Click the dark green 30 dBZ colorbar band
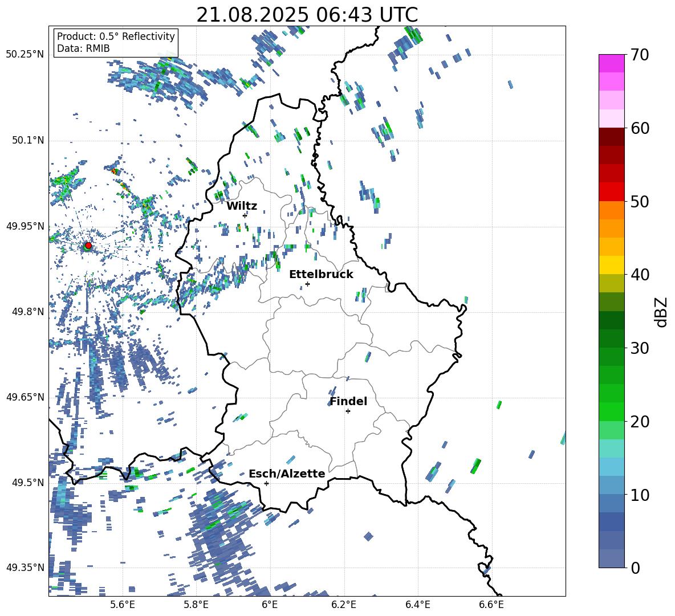675x616 pixels. pyautogui.click(x=611, y=338)
